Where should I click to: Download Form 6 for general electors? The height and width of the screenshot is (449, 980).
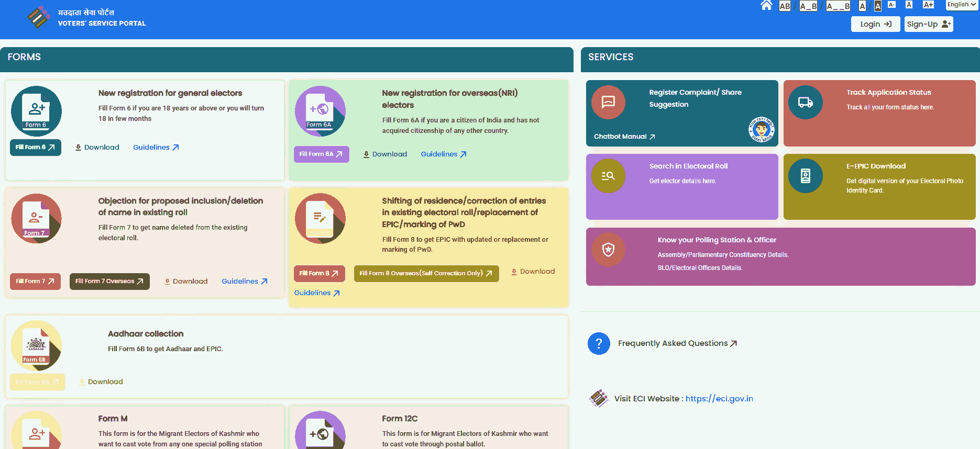click(97, 148)
